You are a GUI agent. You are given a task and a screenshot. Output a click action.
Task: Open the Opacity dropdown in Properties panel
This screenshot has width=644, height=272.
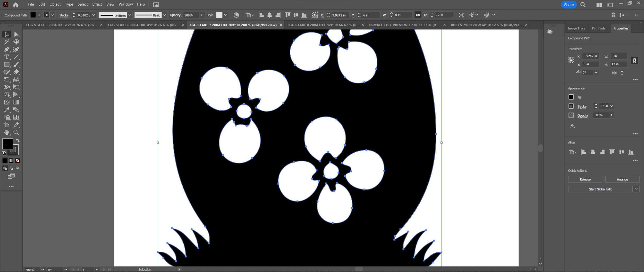(612, 115)
